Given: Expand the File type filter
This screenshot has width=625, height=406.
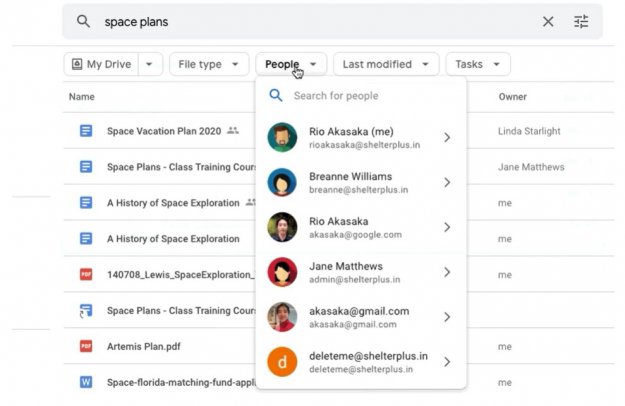Looking at the screenshot, I should (208, 65).
